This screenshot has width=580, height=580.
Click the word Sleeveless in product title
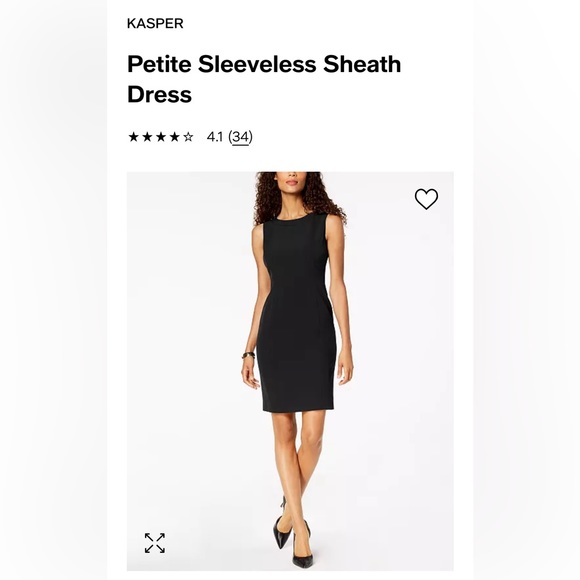coord(257,64)
